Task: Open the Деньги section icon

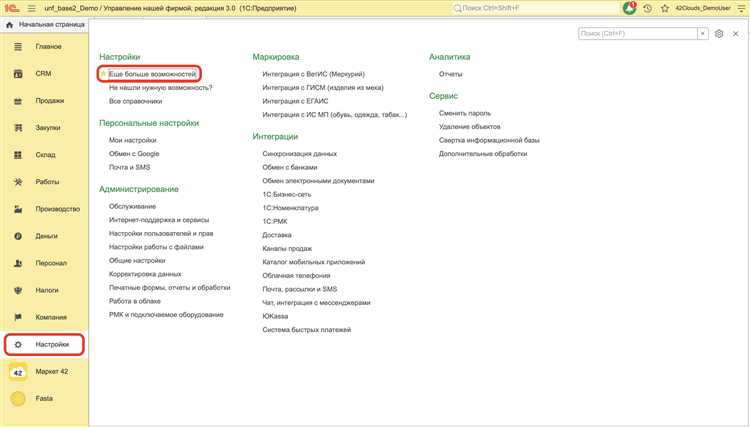Action: (18, 236)
